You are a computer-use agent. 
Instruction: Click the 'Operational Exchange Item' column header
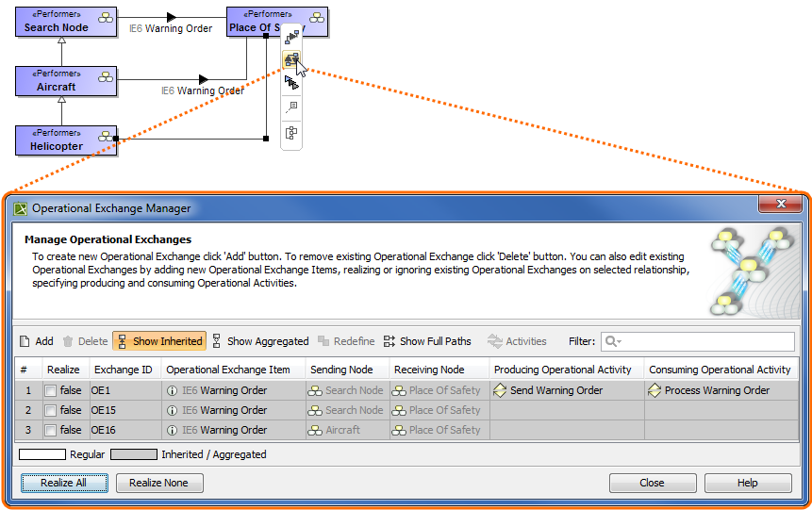point(233,370)
